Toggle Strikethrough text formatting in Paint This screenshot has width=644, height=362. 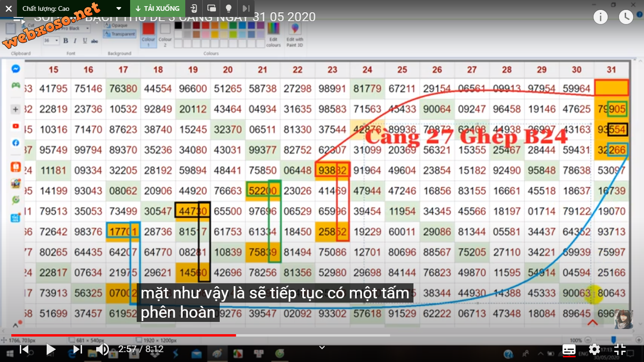point(94,41)
